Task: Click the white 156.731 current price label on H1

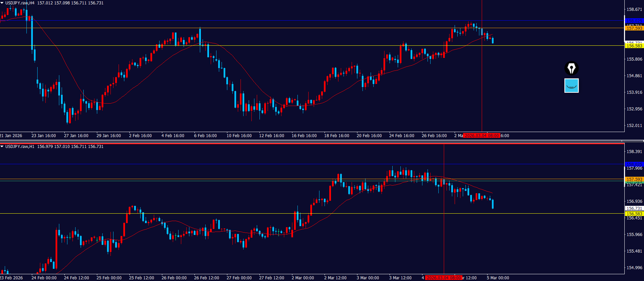Action: coord(634,209)
